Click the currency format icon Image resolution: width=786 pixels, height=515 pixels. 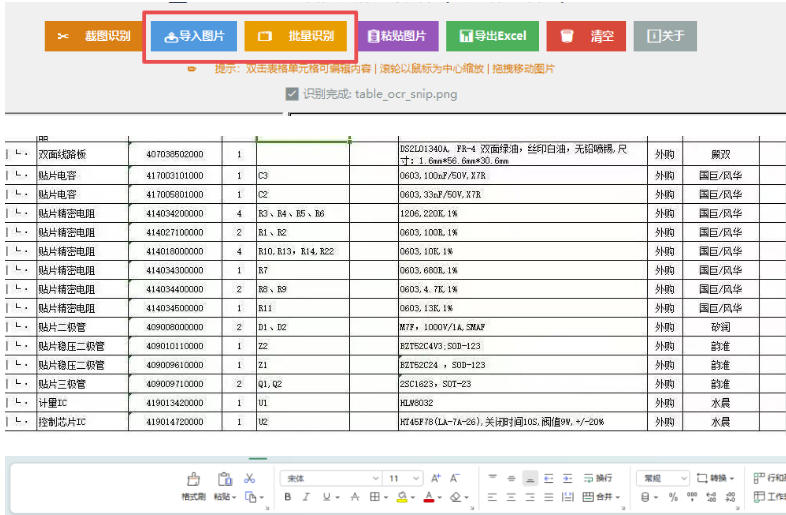pos(645,497)
